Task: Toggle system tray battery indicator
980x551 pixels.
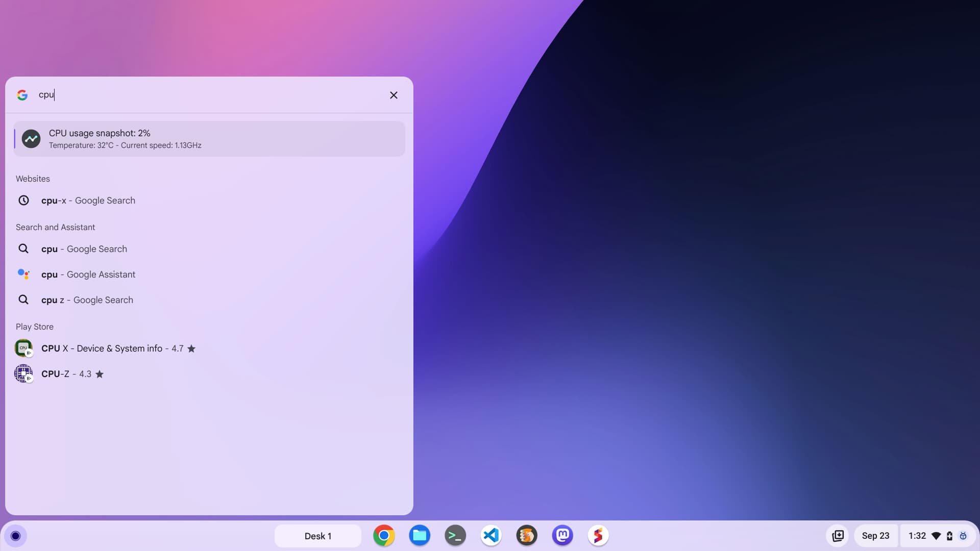Action: (949, 536)
